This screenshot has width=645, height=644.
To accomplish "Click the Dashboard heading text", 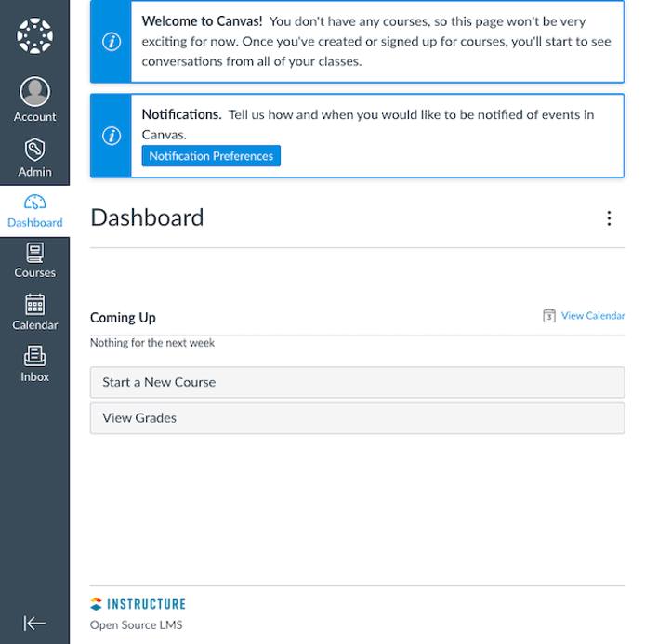I will coord(147,217).
